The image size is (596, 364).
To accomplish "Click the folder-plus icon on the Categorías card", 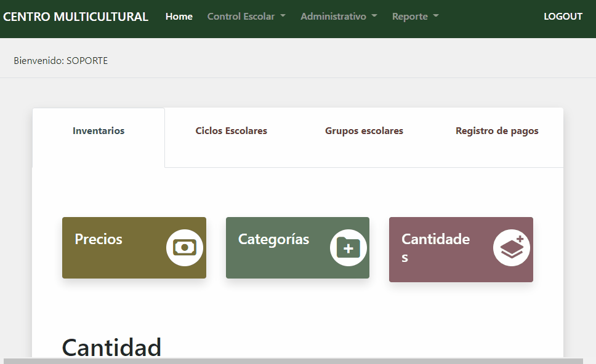I will point(348,247).
